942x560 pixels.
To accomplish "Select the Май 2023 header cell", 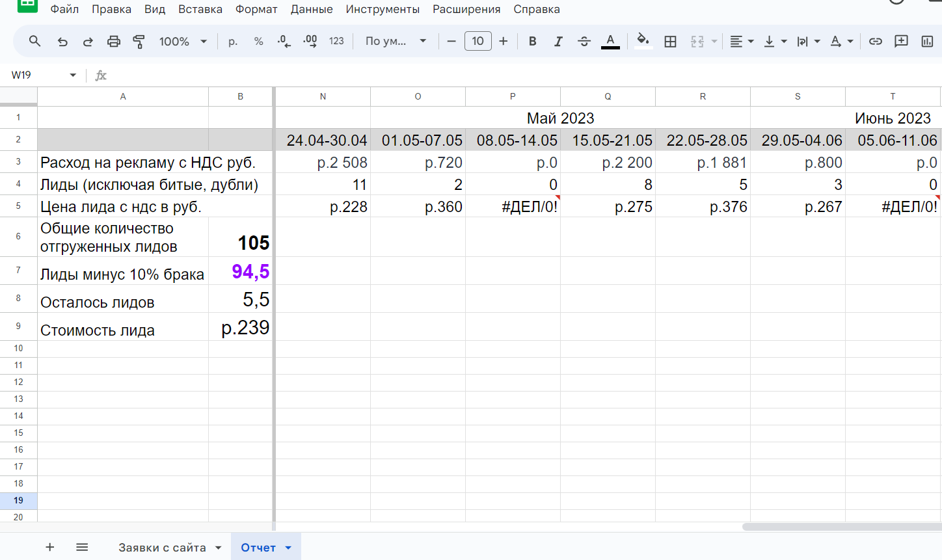I will (560, 118).
